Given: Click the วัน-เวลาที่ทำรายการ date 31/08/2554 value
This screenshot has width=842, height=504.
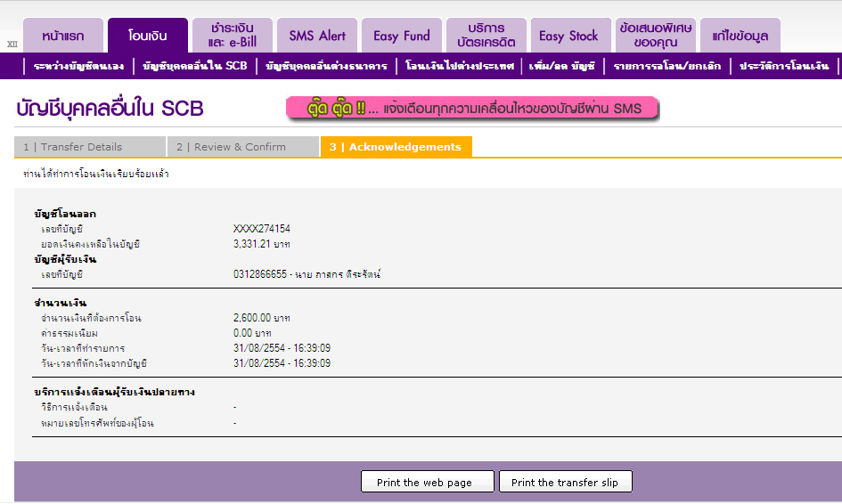Looking at the screenshot, I should 282,348.
